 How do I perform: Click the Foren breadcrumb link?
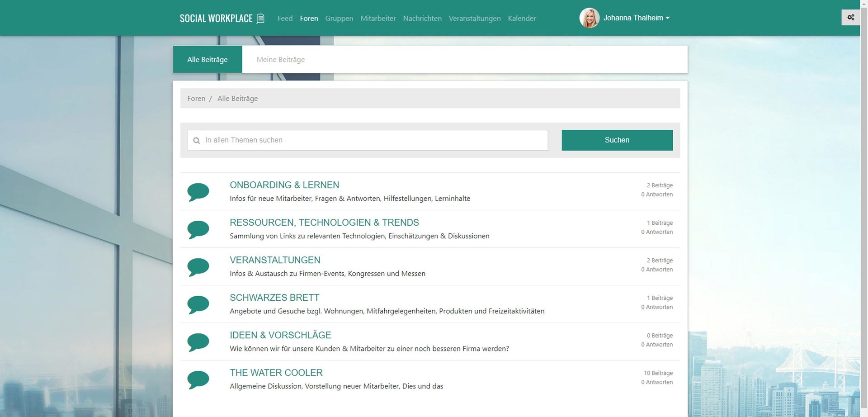(x=196, y=99)
